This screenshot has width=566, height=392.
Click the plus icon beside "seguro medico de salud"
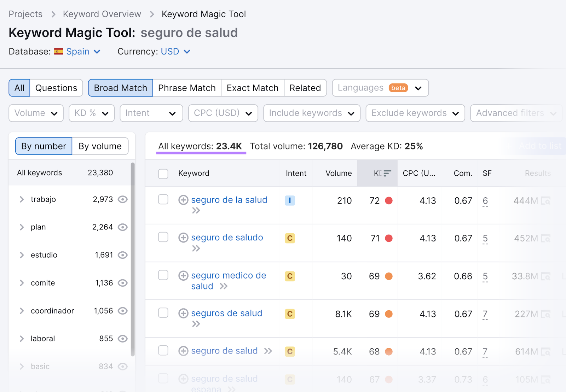pos(184,275)
